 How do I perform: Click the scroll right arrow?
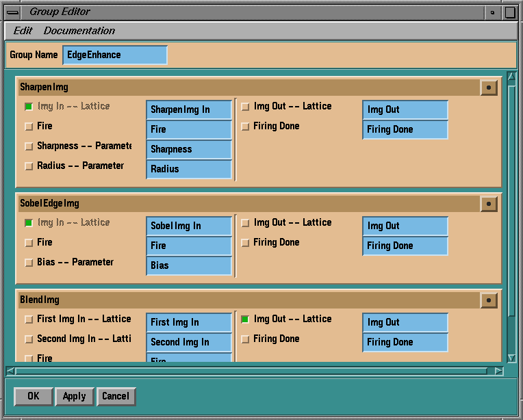click(498, 371)
